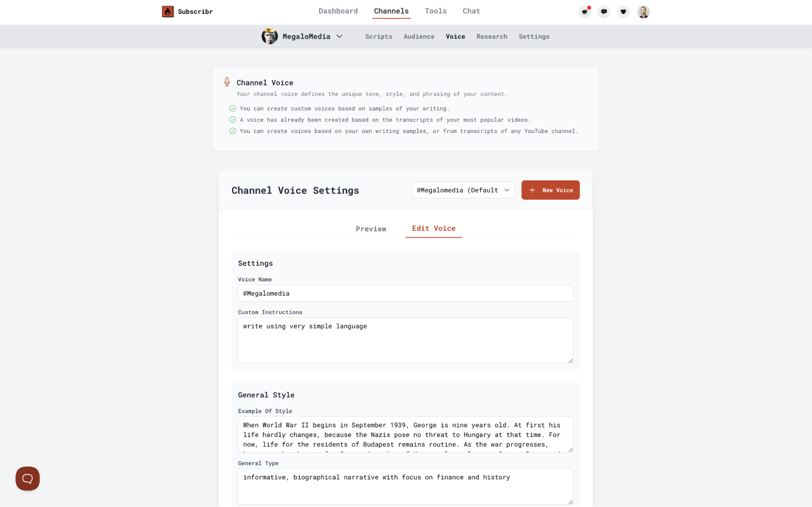The height and width of the screenshot is (507, 812).
Task: Click the chat bubble icon in header
Action: pos(604,11)
